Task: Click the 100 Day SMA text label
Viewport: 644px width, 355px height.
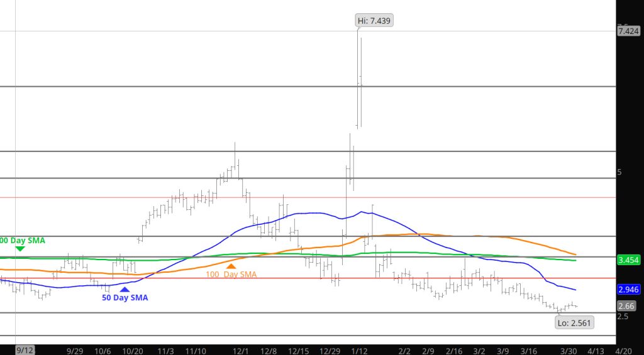Action: coord(231,275)
